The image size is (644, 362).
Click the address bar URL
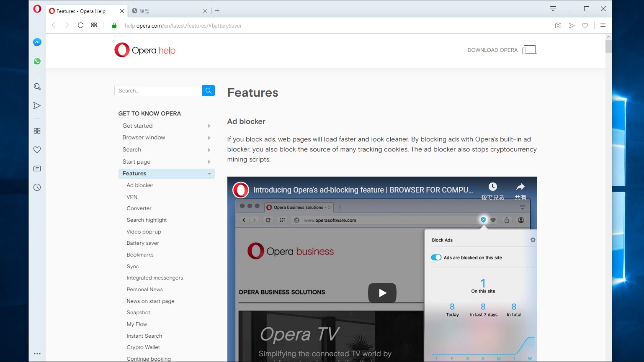[183, 26]
